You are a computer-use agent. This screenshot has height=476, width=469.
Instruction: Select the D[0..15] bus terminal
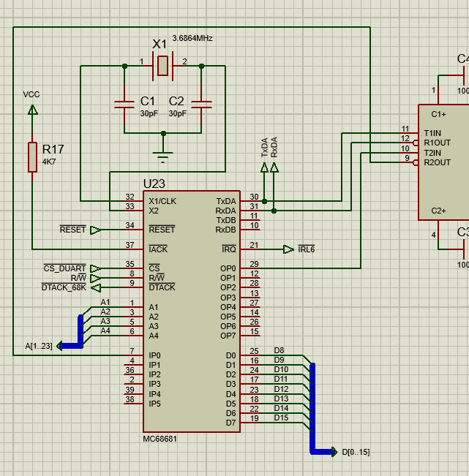335,452
